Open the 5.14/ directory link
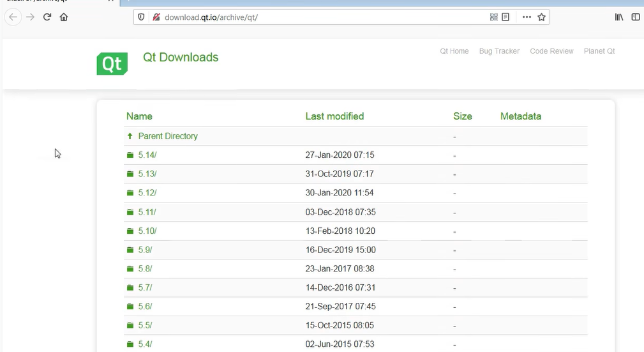The height and width of the screenshot is (352, 644). pyautogui.click(x=147, y=155)
